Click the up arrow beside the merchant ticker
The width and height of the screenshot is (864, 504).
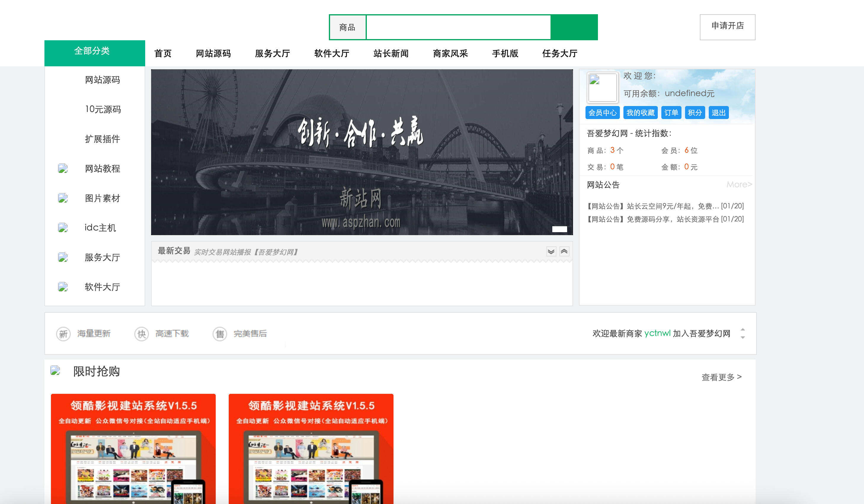coord(743,330)
